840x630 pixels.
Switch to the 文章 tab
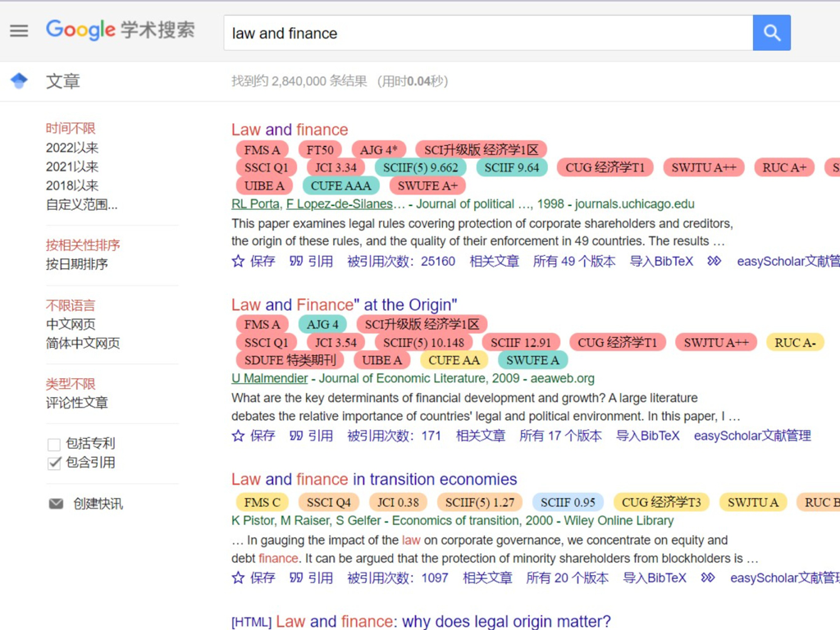point(63,80)
